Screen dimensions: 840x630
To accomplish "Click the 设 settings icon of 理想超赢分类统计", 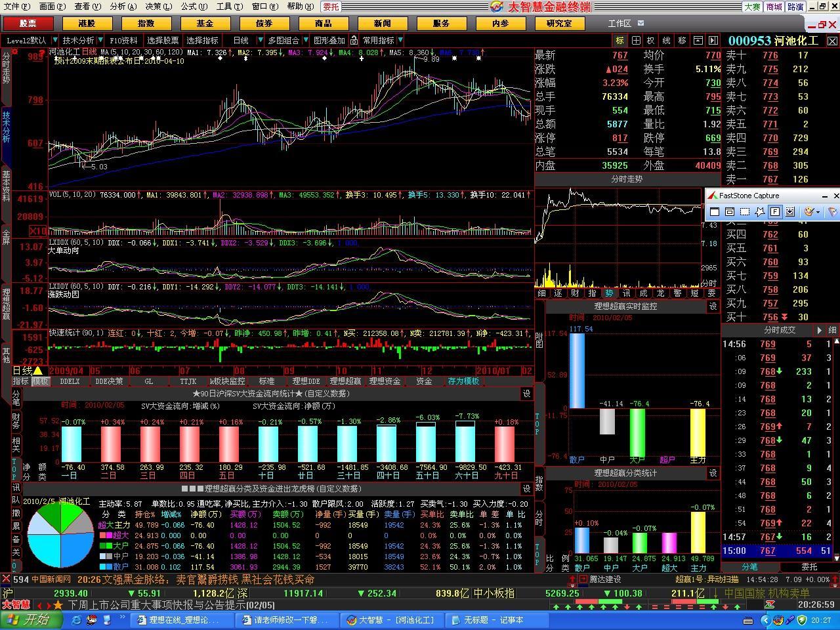I will pyautogui.click(x=713, y=473).
